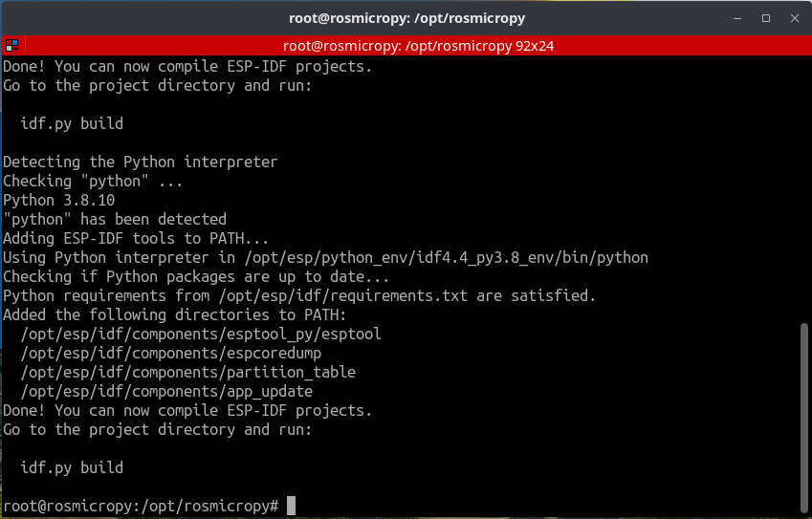Viewport: 812px width, 519px height.
Task: Click 'Adding ESP-IDF tools to PATH...' line
Action: (x=136, y=238)
